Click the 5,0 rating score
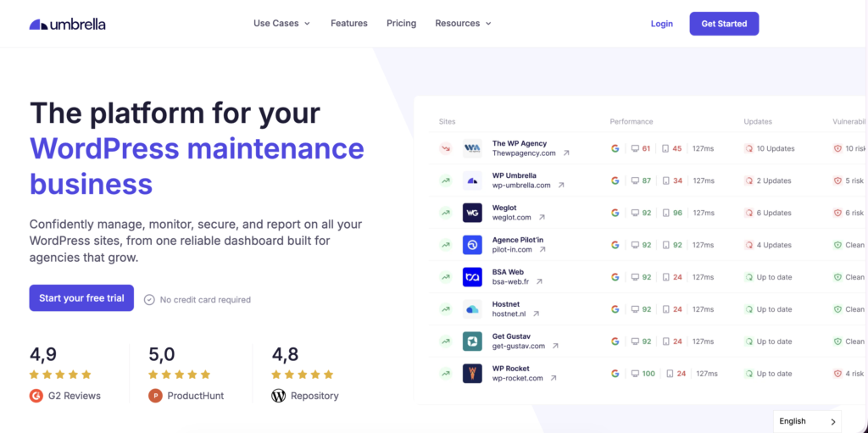Screen dimensions: 868x433 162,354
